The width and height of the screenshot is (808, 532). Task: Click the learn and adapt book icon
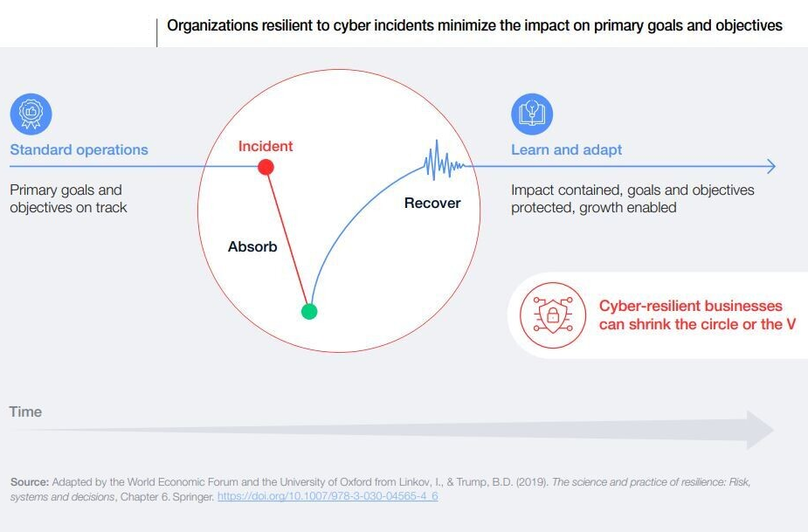coord(531,114)
